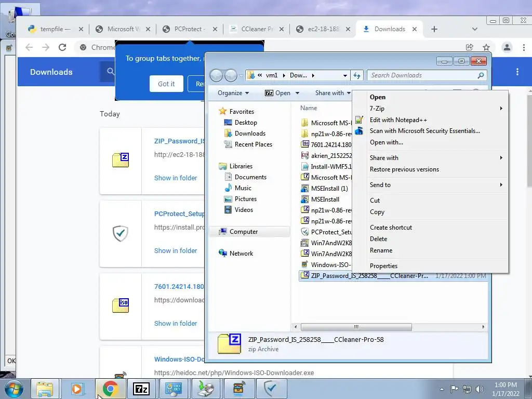Open a new Chrome tab
Viewport: 532px width, 399px height.
(434, 29)
